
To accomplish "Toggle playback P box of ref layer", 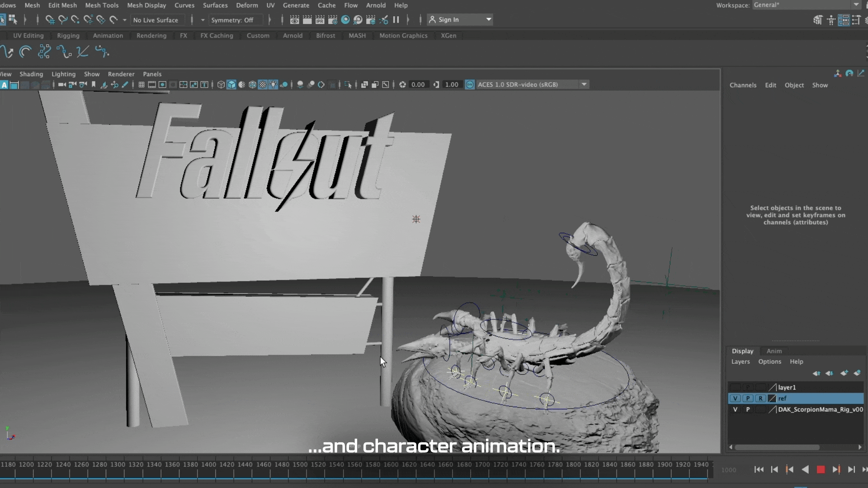I will (x=748, y=399).
